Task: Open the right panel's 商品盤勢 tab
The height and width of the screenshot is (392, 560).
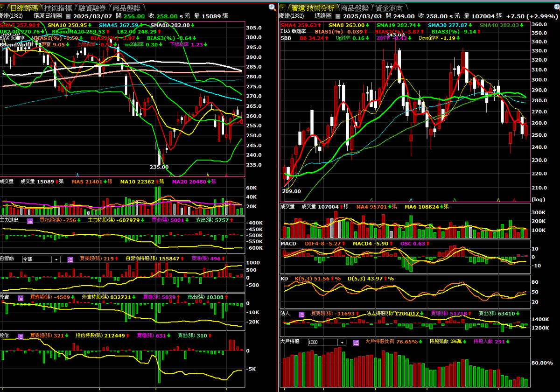Action: click(x=355, y=8)
